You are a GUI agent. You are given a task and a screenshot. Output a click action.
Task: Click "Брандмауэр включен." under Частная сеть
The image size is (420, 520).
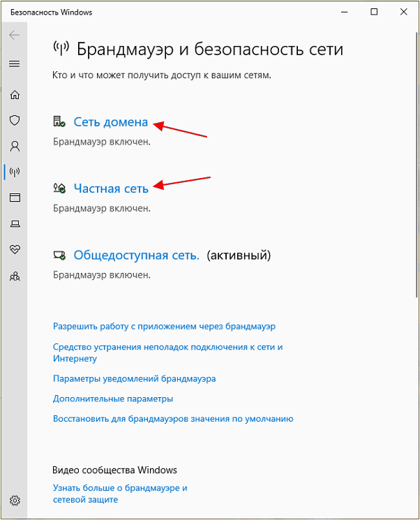click(102, 209)
